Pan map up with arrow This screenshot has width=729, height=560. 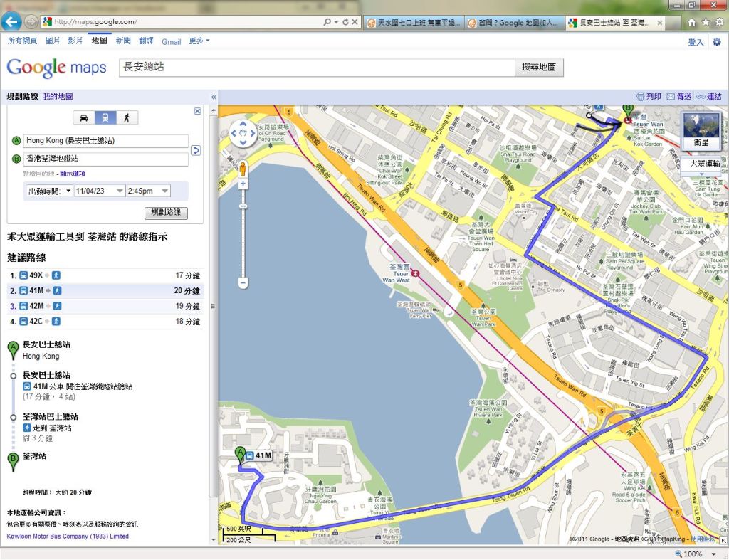(243, 124)
